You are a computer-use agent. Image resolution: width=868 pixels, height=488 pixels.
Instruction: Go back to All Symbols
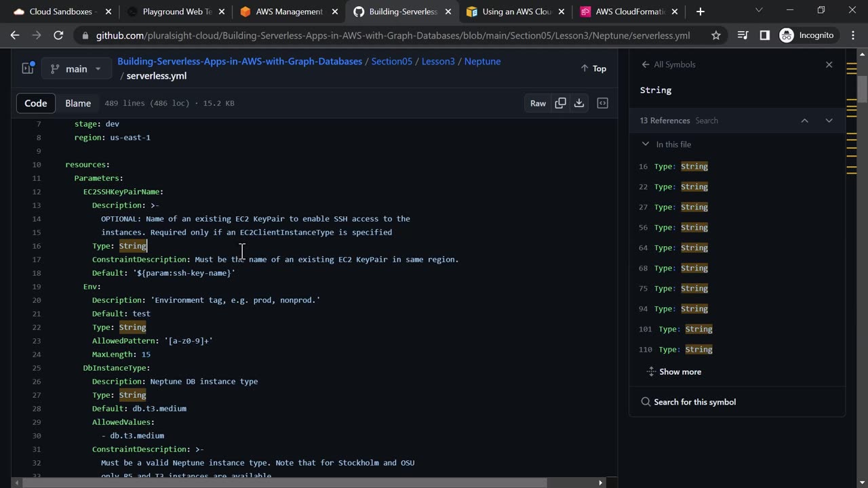pos(668,64)
